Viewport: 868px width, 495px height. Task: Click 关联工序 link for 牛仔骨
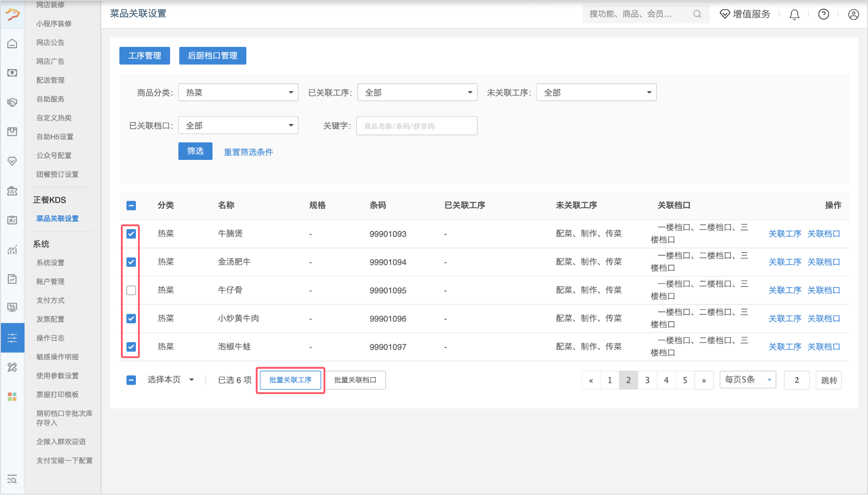tap(785, 290)
